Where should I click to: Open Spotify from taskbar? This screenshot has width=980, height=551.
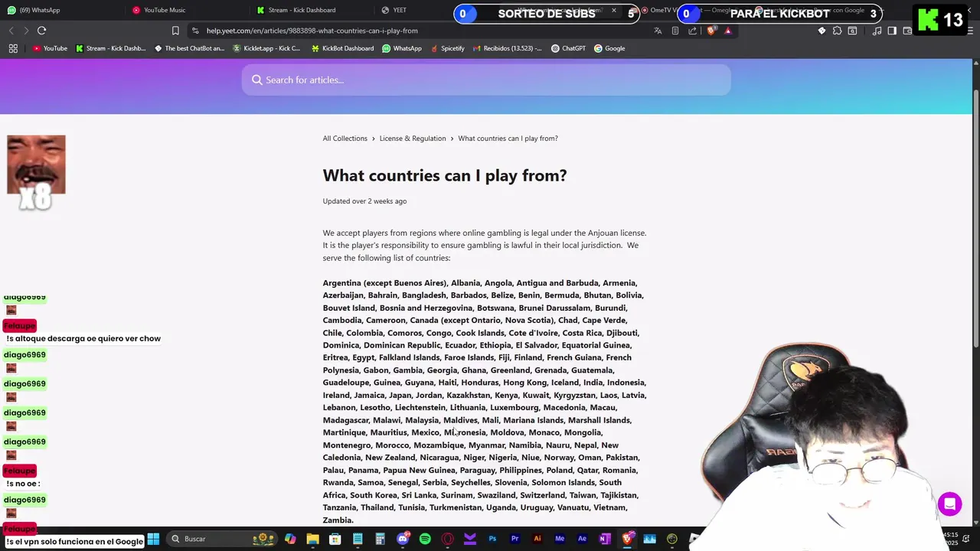pos(425,539)
